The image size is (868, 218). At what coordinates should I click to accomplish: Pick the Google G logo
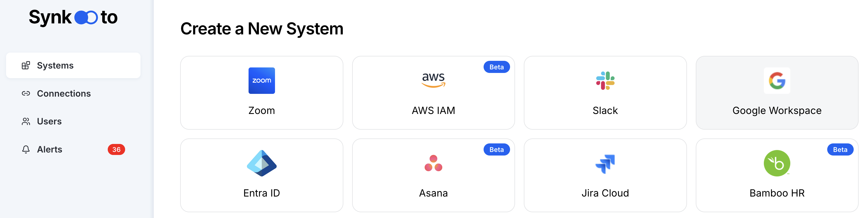click(x=777, y=81)
